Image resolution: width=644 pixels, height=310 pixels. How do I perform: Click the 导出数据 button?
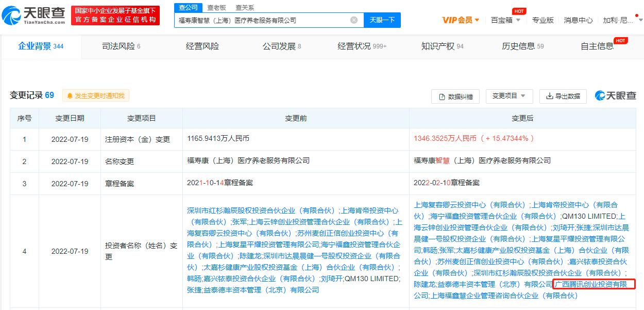(563, 96)
